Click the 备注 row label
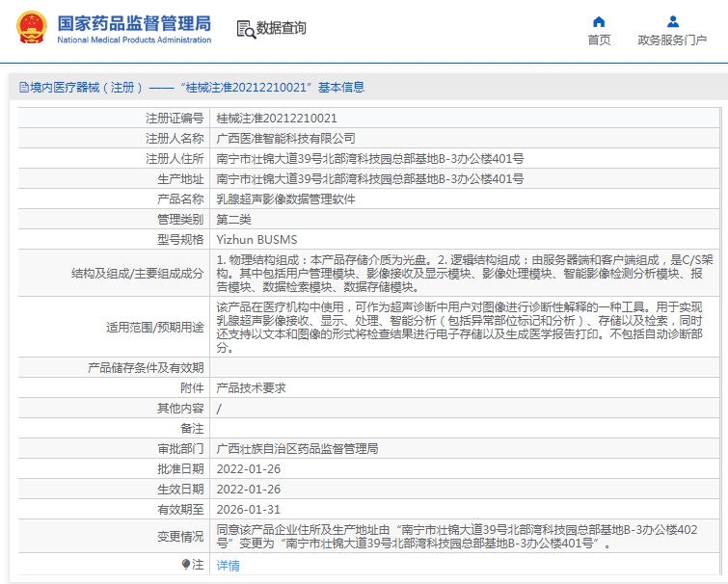 pyautogui.click(x=192, y=429)
